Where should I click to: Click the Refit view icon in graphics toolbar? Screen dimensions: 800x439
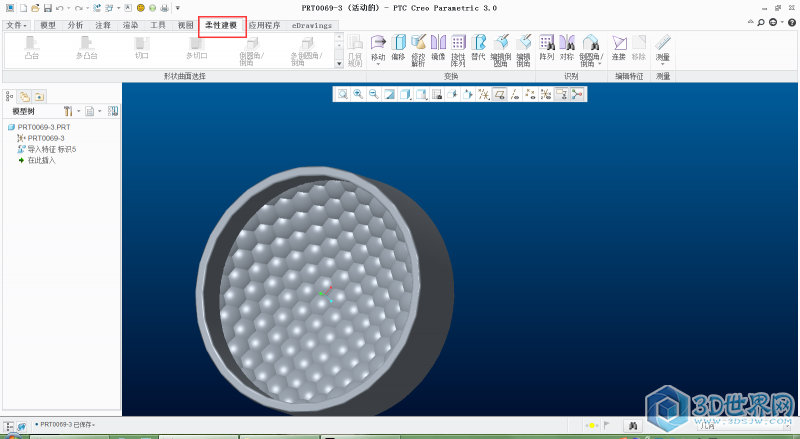pos(342,94)
